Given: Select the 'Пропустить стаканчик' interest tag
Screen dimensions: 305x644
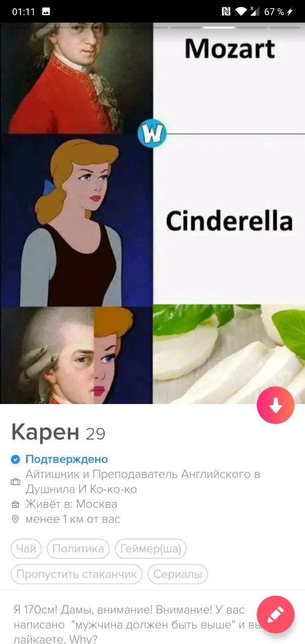Looking at the screenshot, I should click(x=77, y=574).
